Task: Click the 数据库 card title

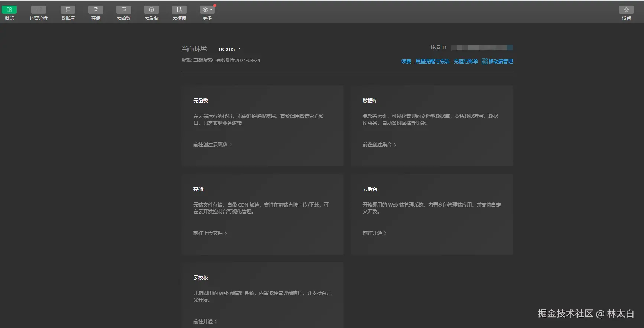Action: (370, 101)
